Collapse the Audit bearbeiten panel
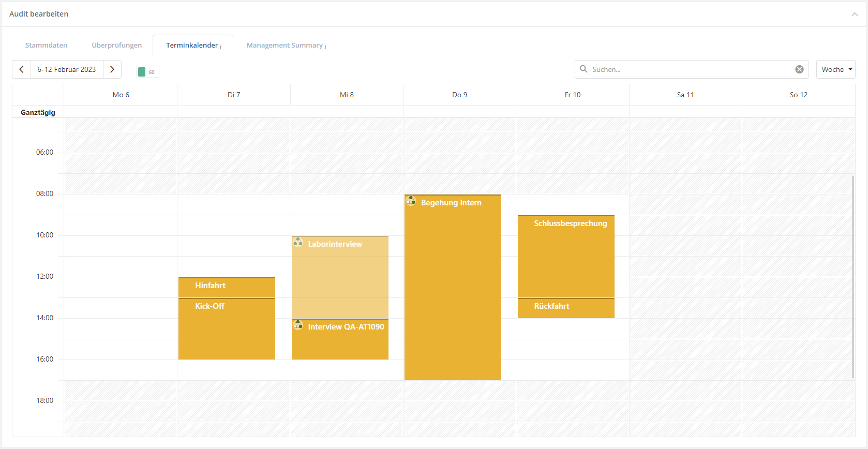This screenshot has height=449, width=868. point(855,14)
